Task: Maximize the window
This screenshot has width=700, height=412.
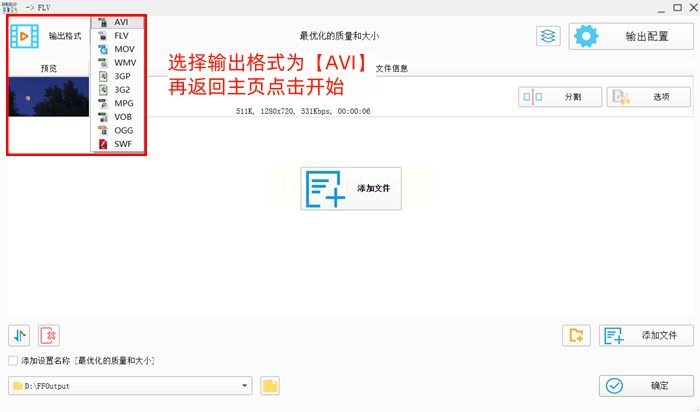Action: click(678, 8)
